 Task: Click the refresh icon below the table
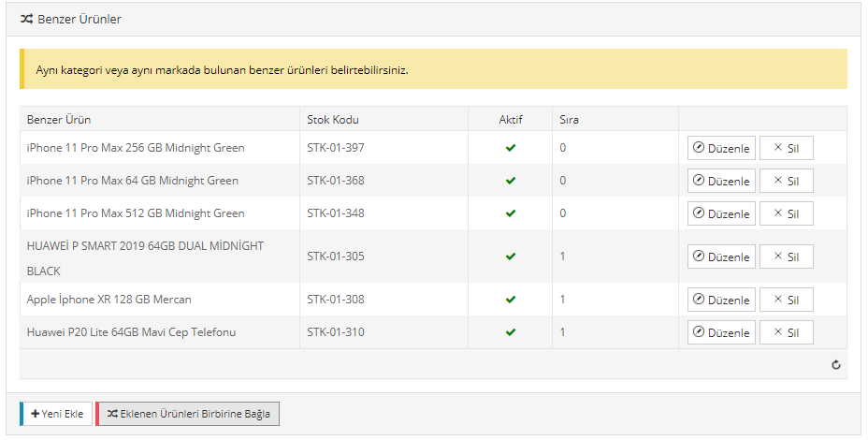click(x=836, y=365)
